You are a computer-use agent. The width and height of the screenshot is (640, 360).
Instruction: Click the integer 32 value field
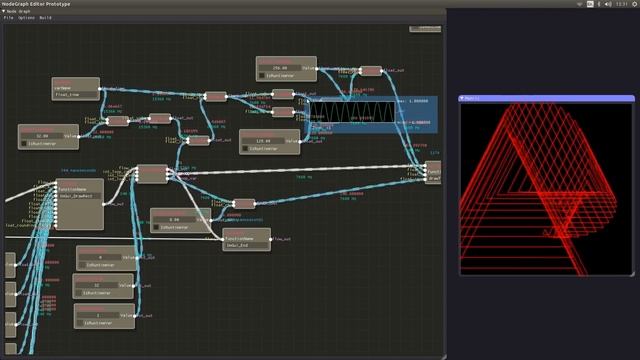coord(97,286)
